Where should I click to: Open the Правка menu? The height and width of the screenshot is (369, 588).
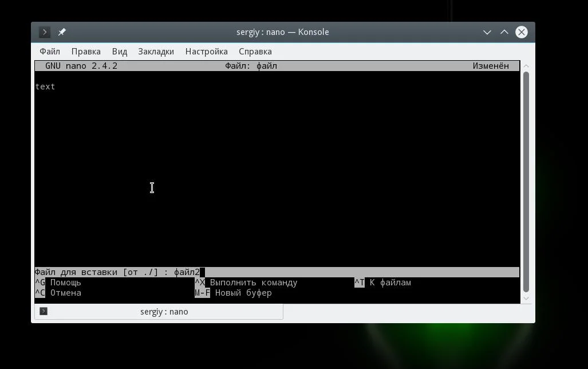coord(86,52)
